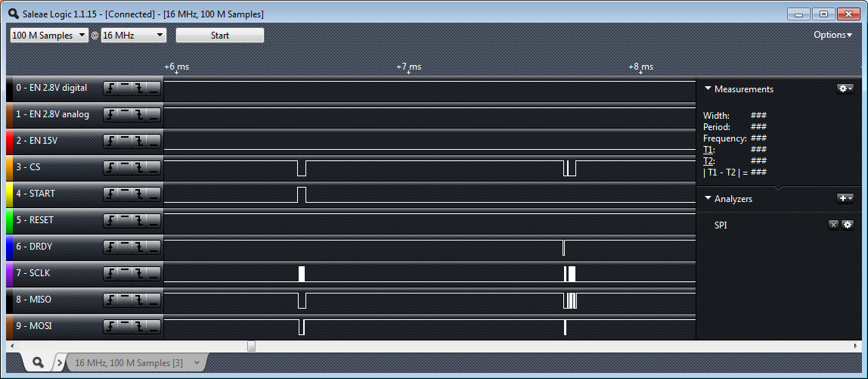Click the T2 timing marker link
This screenshot has width=868, height=379.
pos(708,160)
